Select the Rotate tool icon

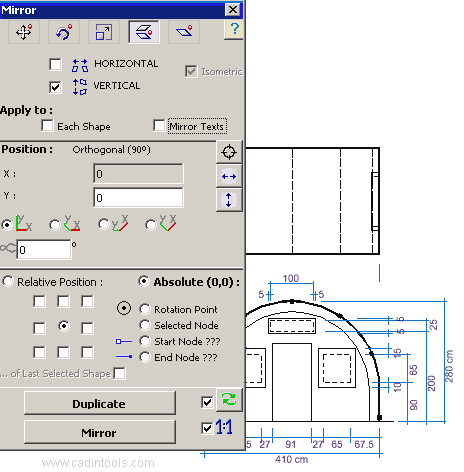[64, 32]
